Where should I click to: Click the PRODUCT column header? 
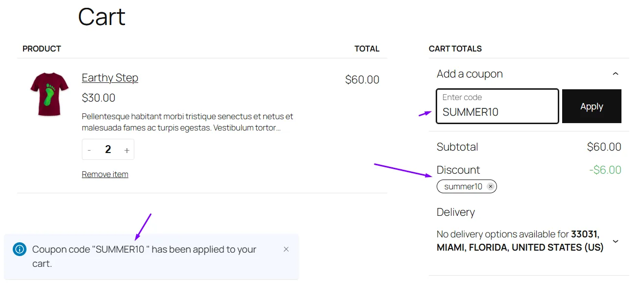coord(42,49)
